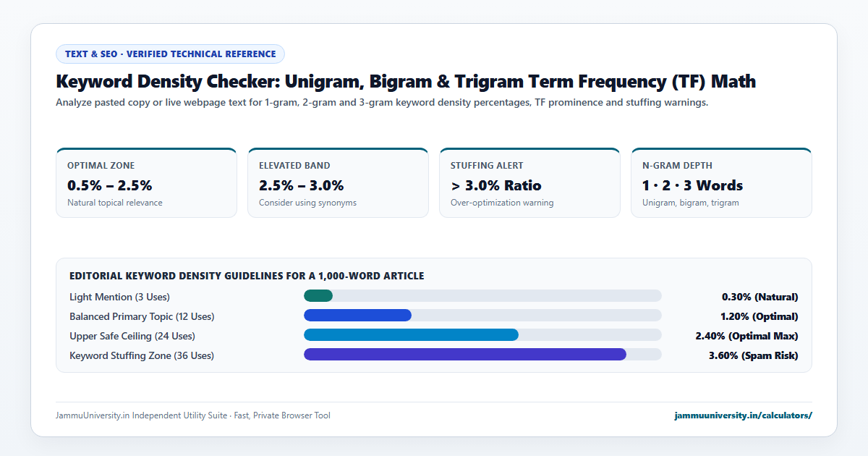The width and height of the screenshot is (868, 456).
Task: Click the 'Unigram, bigram, trigram' caption
Action: (691, 203)
